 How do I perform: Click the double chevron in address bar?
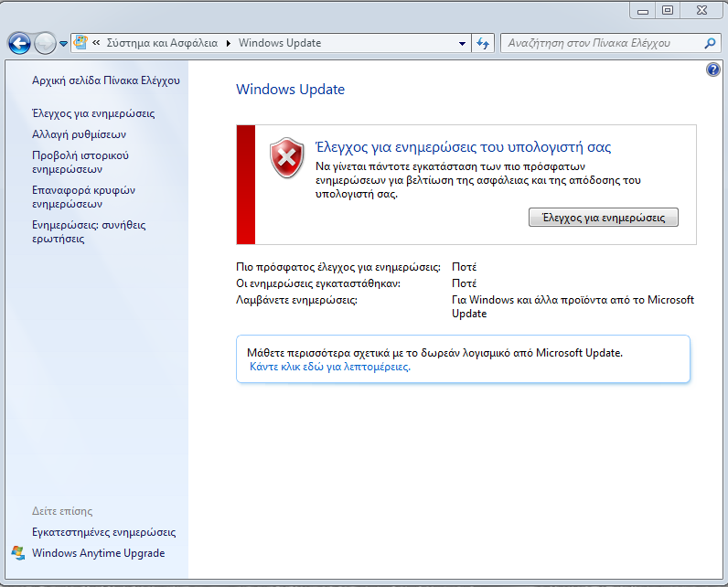pos(96,43)
